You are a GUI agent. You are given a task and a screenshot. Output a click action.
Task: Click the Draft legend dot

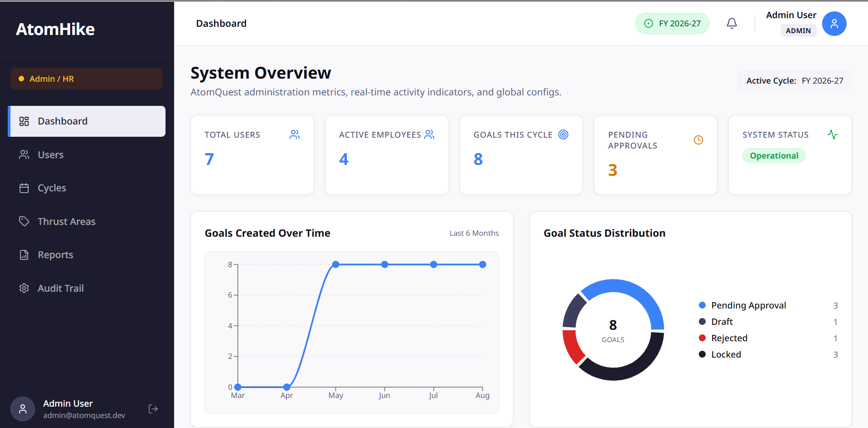coord(702,322)
